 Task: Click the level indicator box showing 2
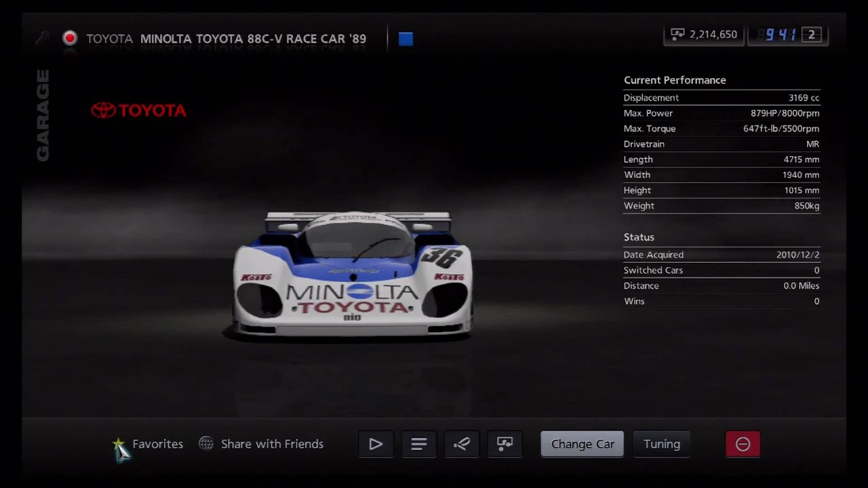coord(811,35)
